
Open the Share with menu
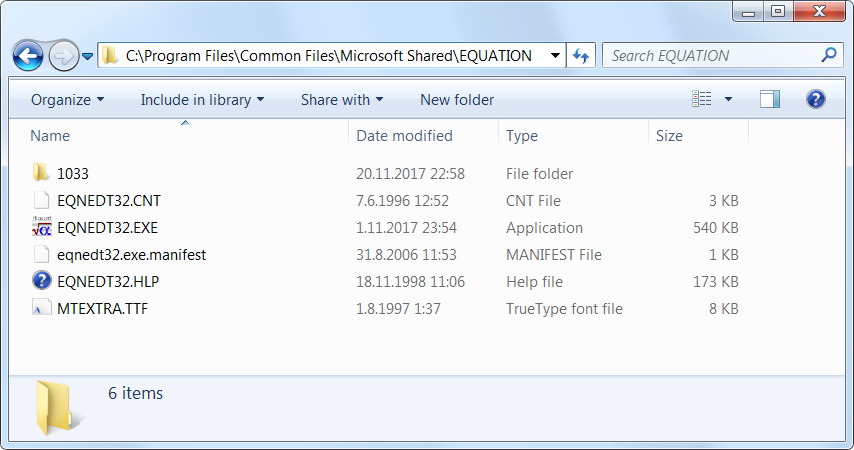342,100
